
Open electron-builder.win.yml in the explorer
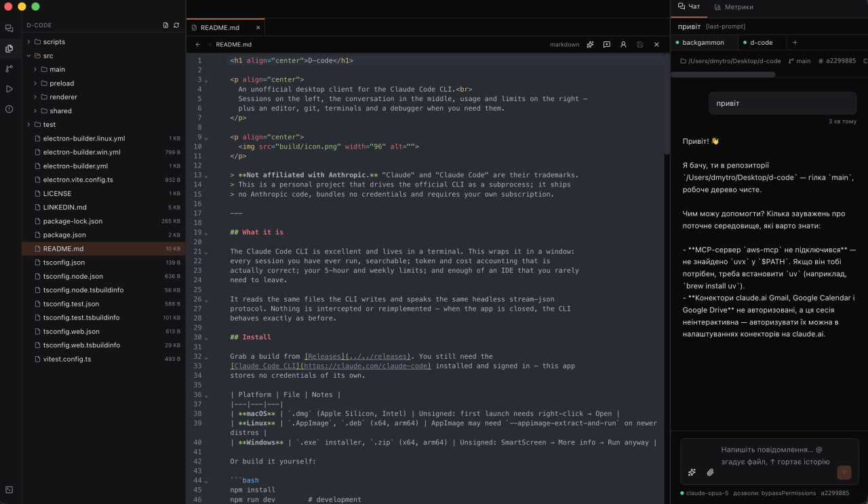coord(103,152)
